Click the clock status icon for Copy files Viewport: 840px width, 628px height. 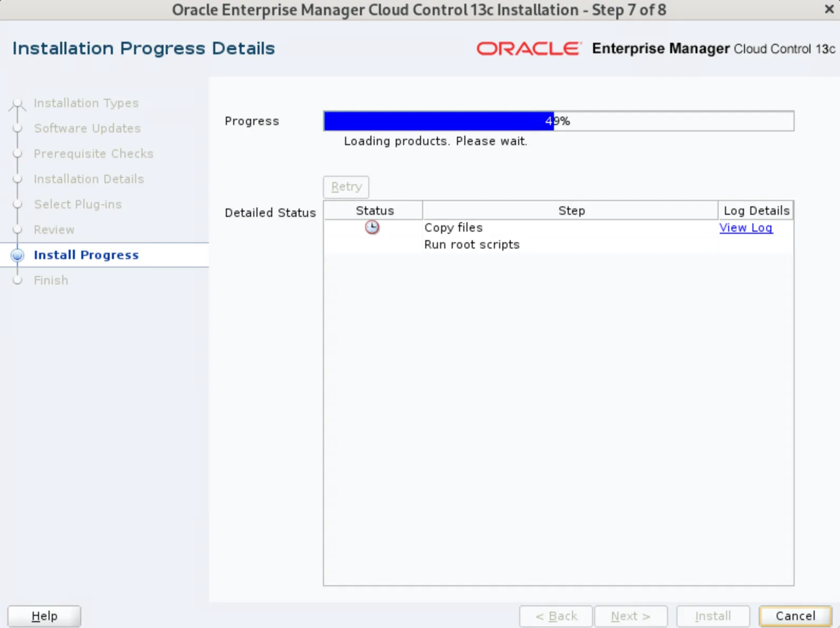tap(372, 227)
